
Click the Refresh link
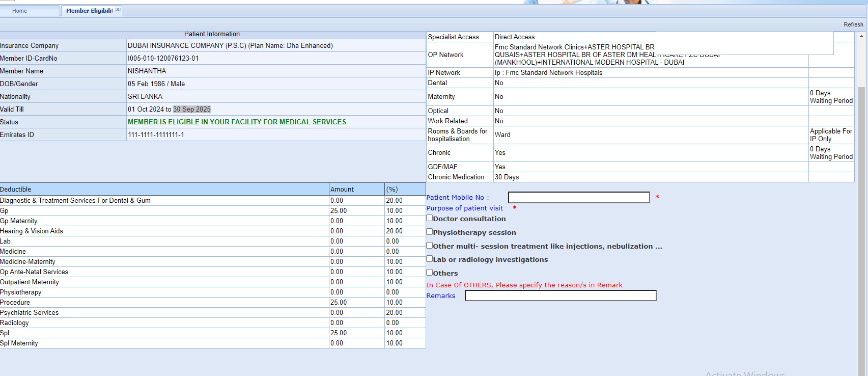(853, 24)
